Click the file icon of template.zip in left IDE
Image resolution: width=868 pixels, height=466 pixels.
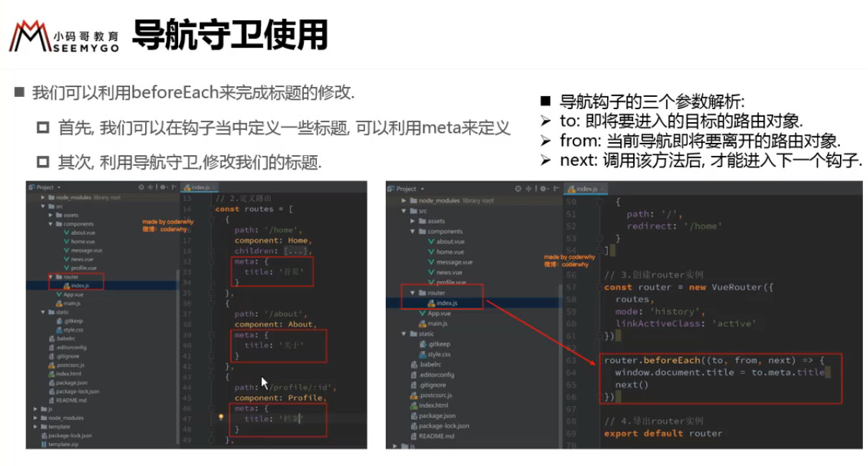point(43,444)
